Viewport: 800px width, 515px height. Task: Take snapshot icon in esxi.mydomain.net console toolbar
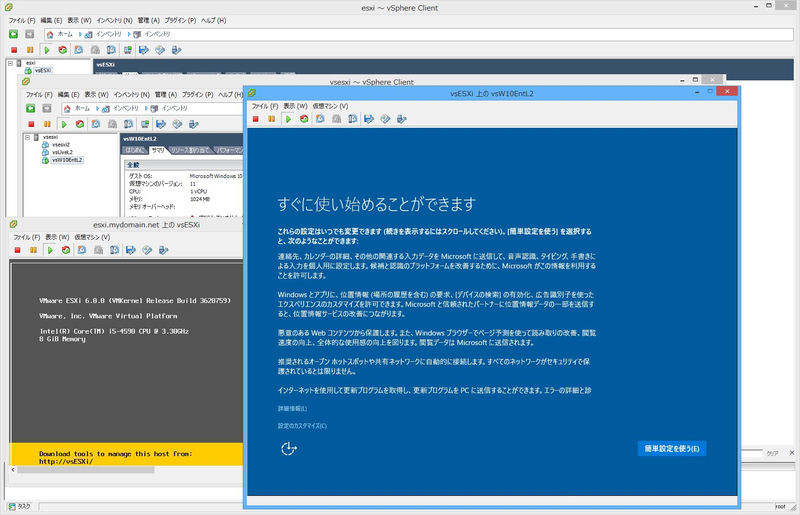82,250
